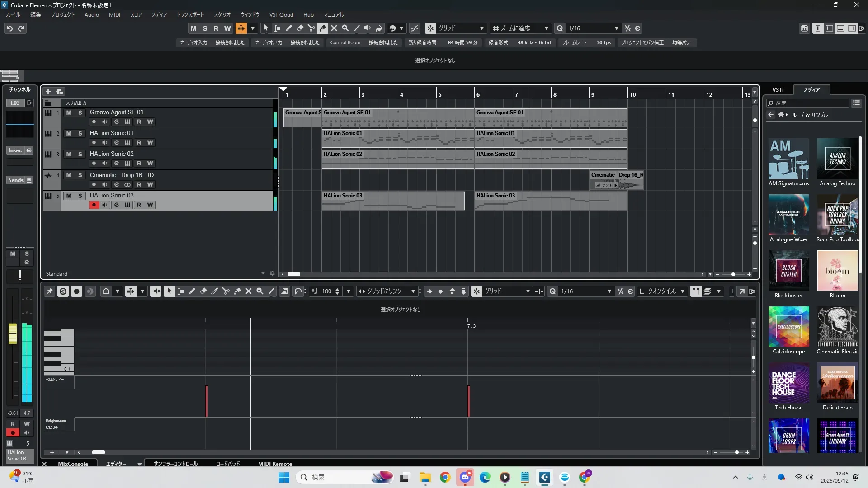868x488 pixels.
Task: Click the Add Track plus icon
Action: point(48,91)
